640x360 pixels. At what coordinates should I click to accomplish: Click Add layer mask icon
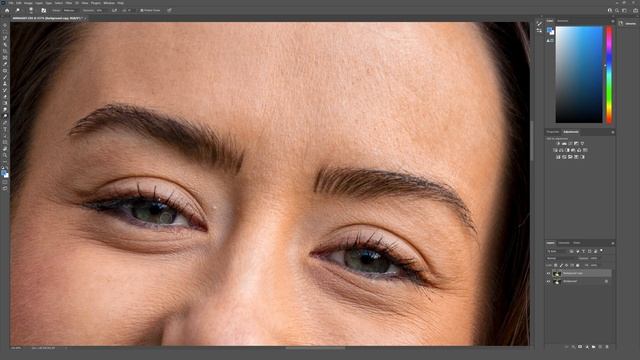pos(580,347)
